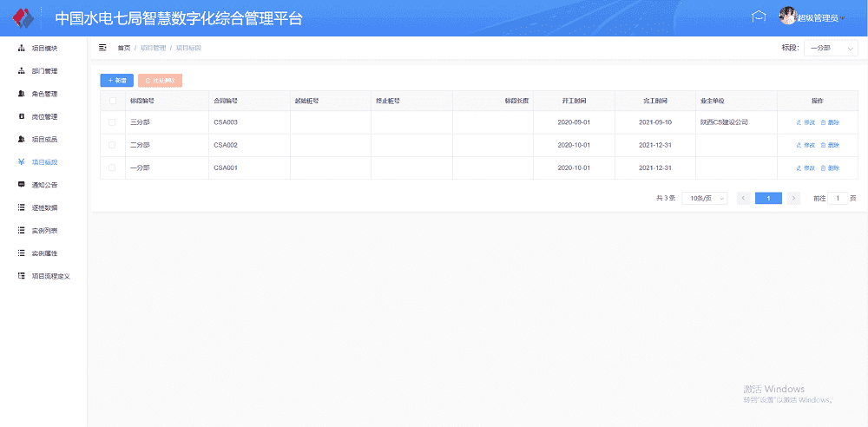This screenshot has width=868, height=427.
Task: Open 角色管理 in the sidebar
Action: [43, 94]
